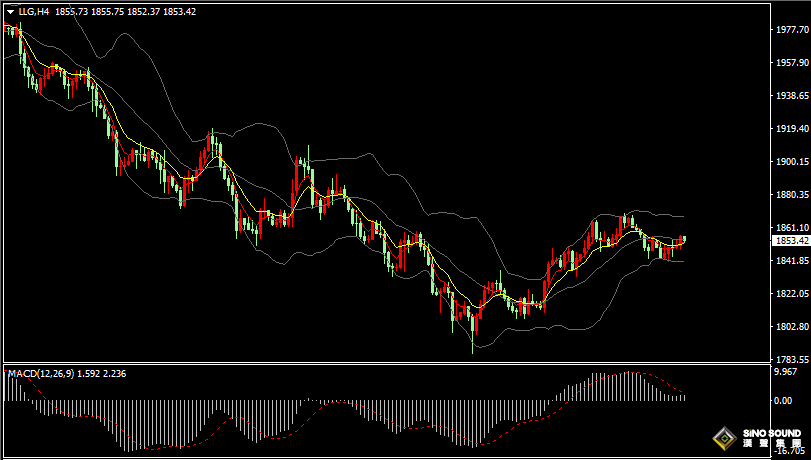Click the 1822.05 price axis label
Image resolution: width=811 pixels, height=460 pixels.
coord(791,294)
